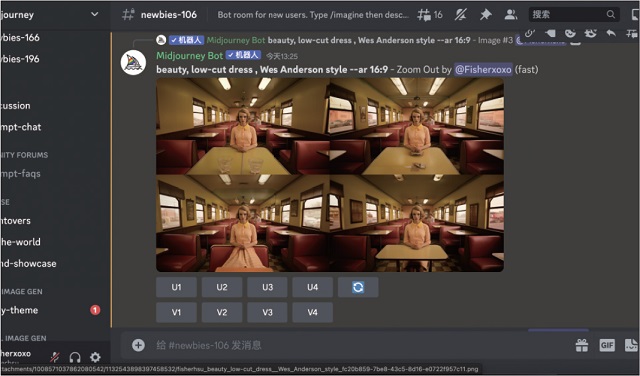The height and width of the screenshot is (376, 640).
Task: Upscale image 2 with U2 button
Action: 222,287
